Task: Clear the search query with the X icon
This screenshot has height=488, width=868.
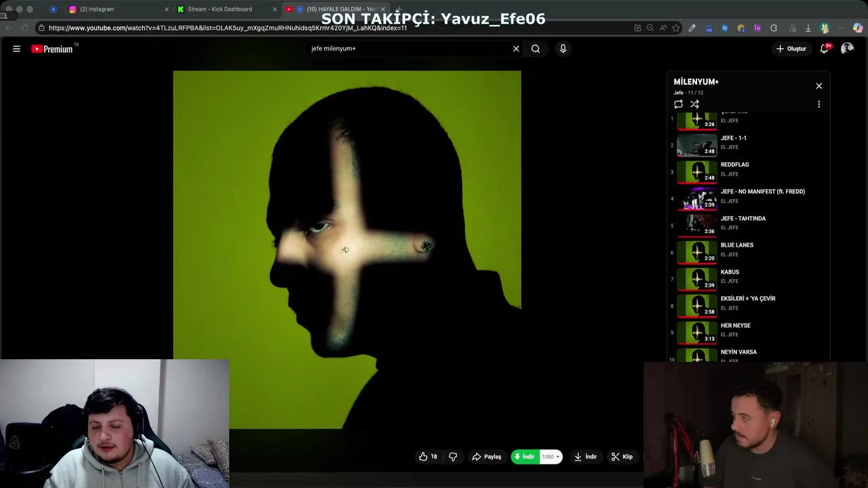Action: (x=516, y=49)
